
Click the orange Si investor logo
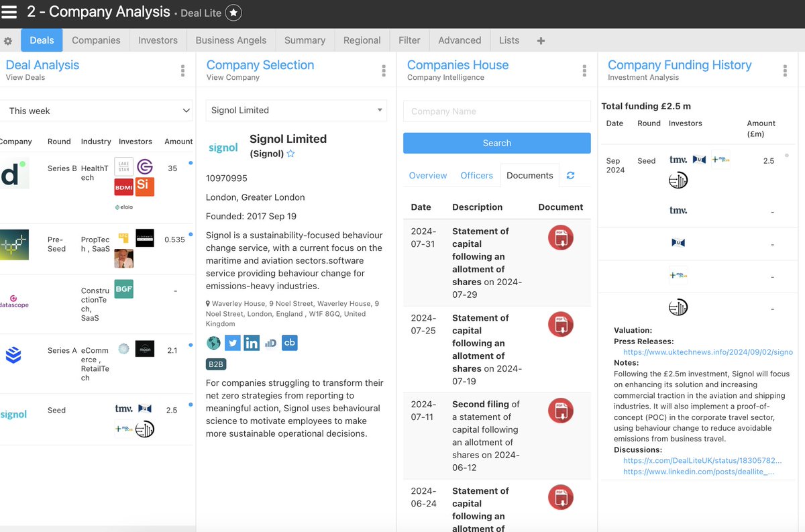(x=145, y=187)
